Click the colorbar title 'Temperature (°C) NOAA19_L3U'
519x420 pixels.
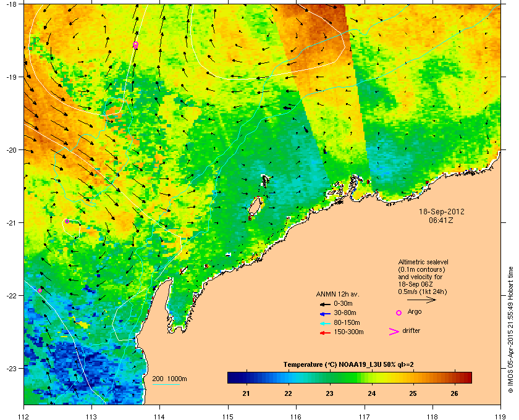point(332,364)
